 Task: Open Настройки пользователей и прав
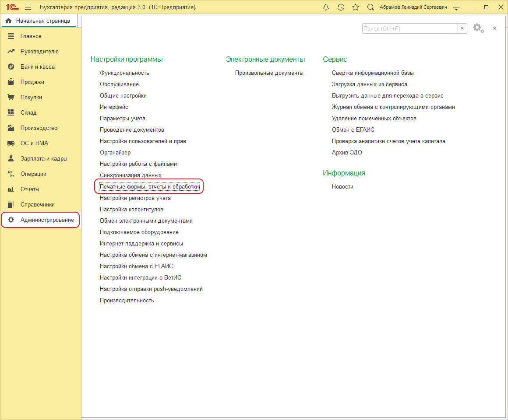click(143, 141)
